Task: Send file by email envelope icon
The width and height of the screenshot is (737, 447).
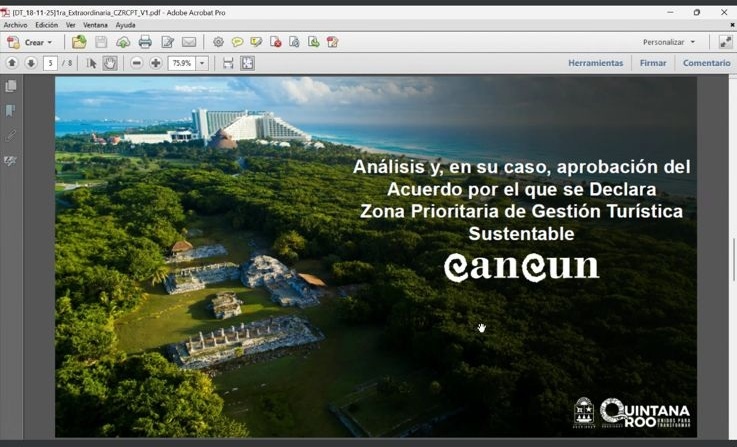Action: pos(189,42)
